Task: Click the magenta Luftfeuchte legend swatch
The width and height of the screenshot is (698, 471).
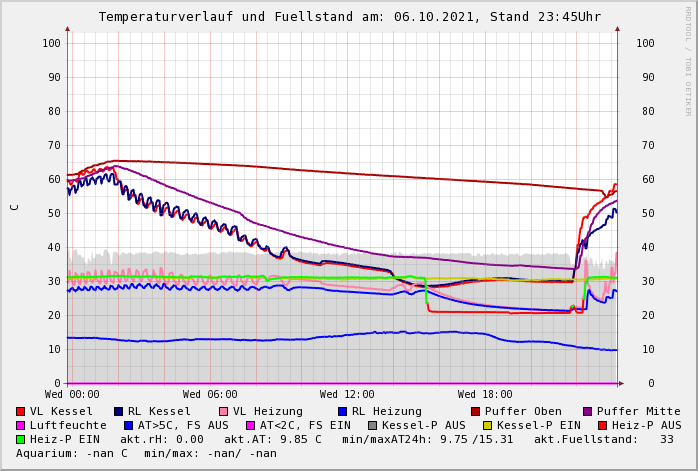Action: pos(20,425)
